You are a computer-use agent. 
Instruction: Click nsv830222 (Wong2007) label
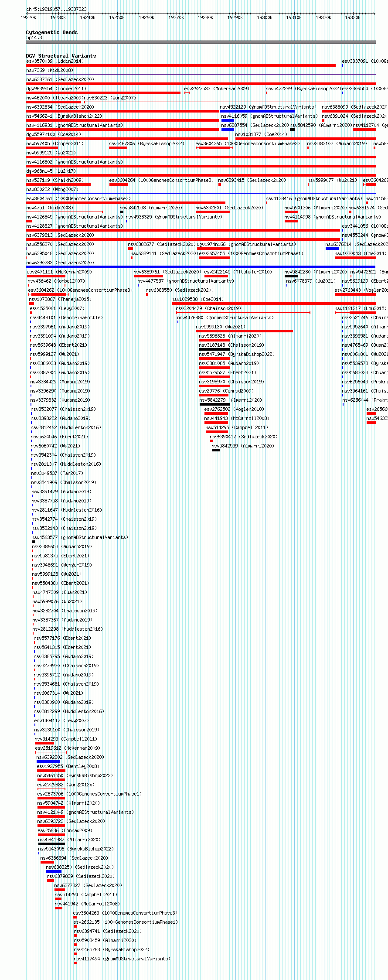click(52, 189)
